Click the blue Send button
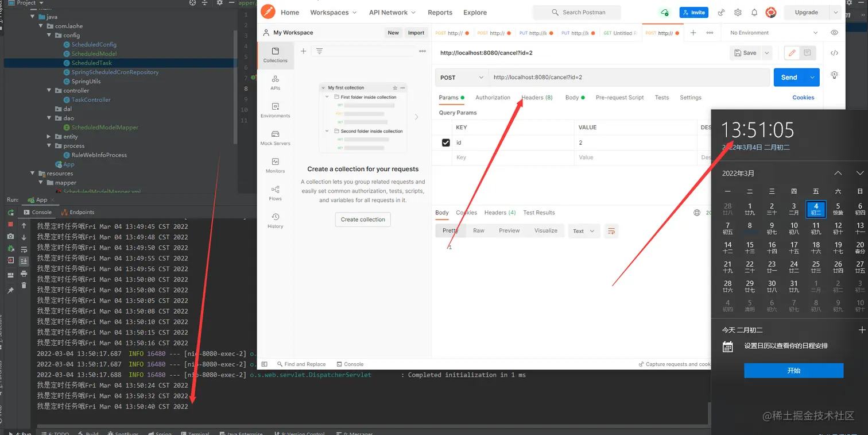The width and height of the screenshot is (868, 435). click(789, 78)
